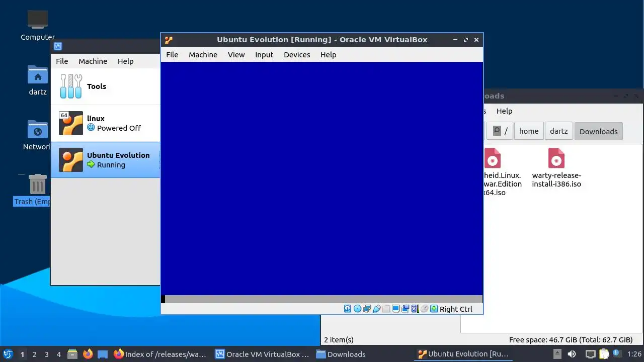644x362 pixels.
Task: Click the network adapters status icon
Action: pyautogui.click(x=367, y=309)
